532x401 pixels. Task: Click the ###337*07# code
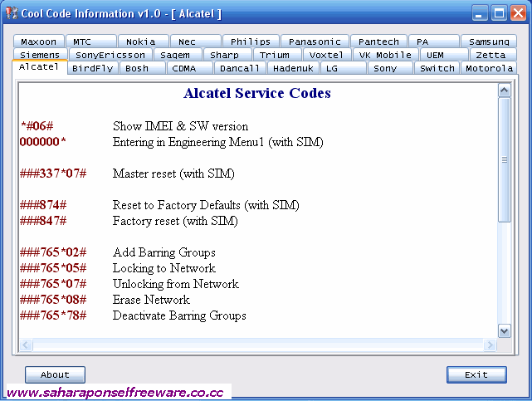point(53,174)
